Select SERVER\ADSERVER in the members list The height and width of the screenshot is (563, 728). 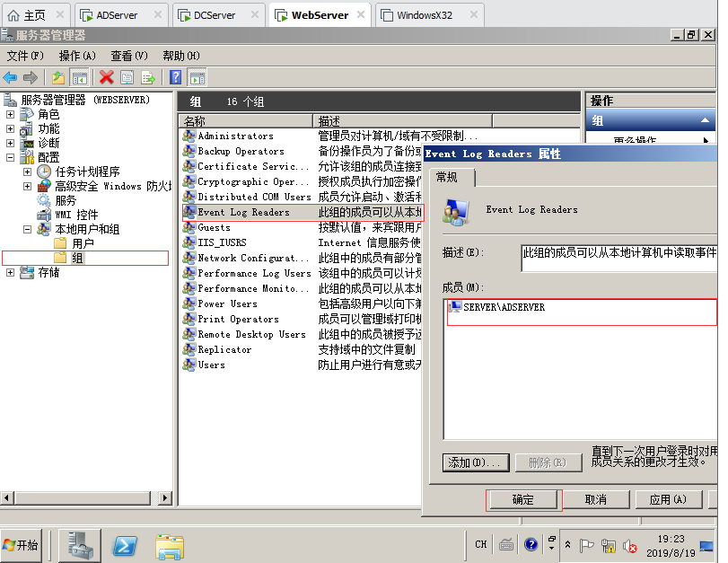coord(504,307)
